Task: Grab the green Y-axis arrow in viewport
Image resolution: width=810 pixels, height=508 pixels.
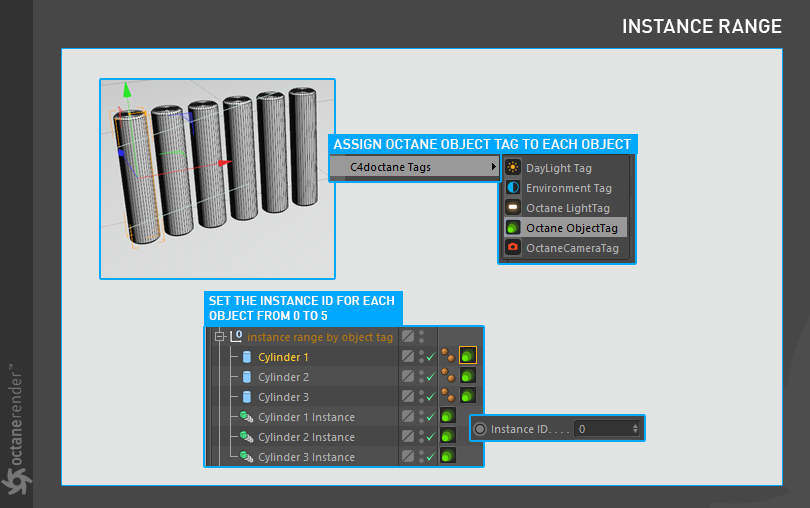Action: coord(127,90)
